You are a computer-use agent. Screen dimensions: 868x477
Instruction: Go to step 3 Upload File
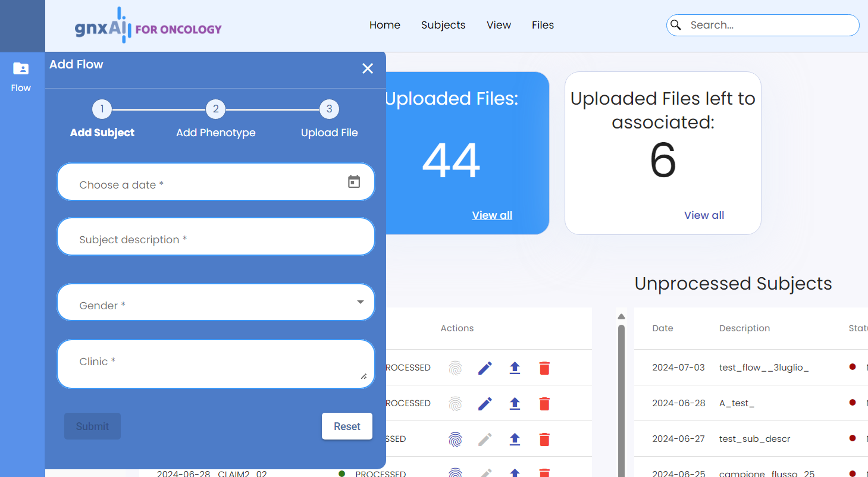click(329, 109)
